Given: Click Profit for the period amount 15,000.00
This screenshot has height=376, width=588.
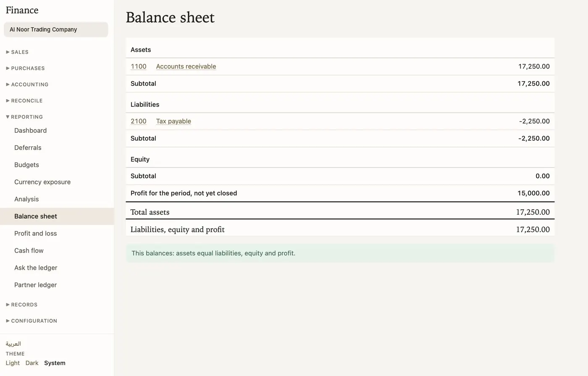Looking at the screenshot, I should (x=533, y=193).
